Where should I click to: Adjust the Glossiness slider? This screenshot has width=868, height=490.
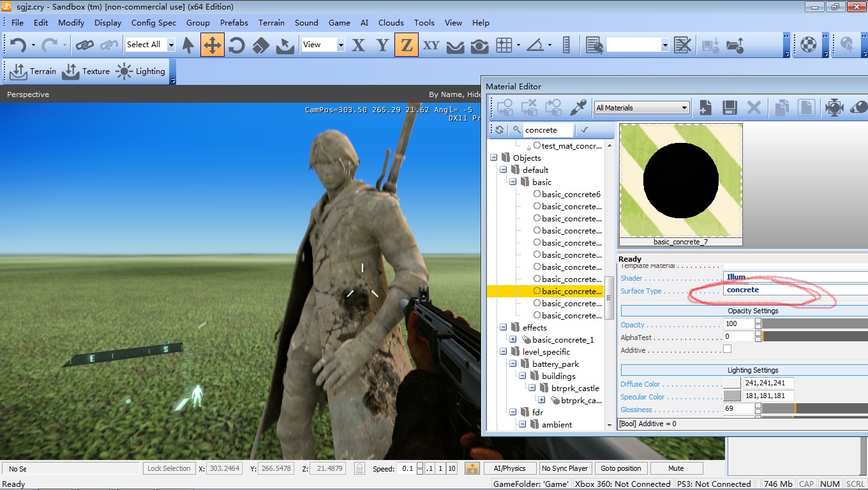(814, 408)
